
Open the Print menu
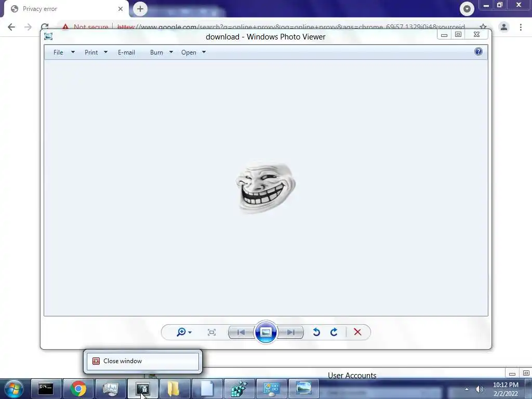91,52
